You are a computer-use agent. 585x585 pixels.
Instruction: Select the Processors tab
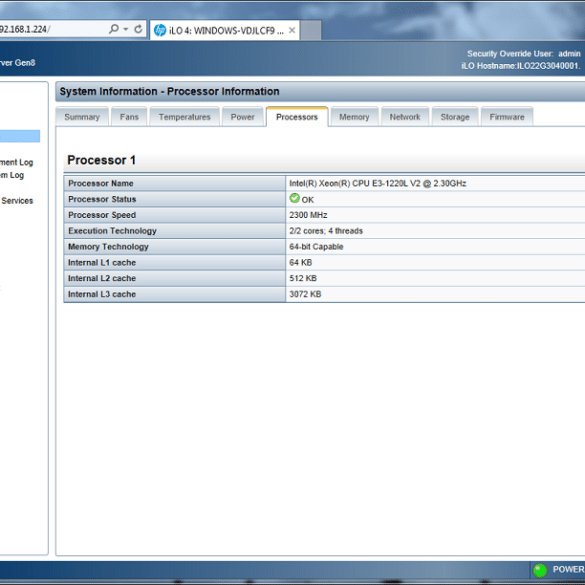point(297,117)
